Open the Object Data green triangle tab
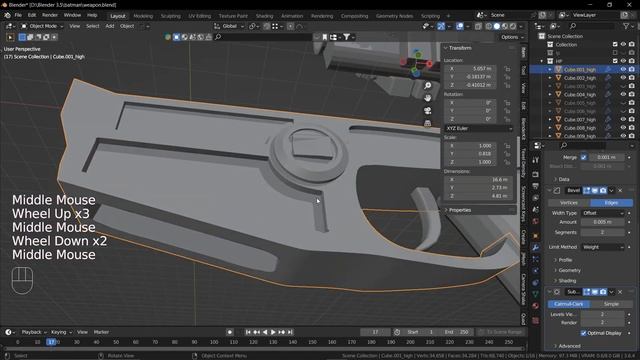The height and width of the screenshot is (360, 640). pos(536,294)
